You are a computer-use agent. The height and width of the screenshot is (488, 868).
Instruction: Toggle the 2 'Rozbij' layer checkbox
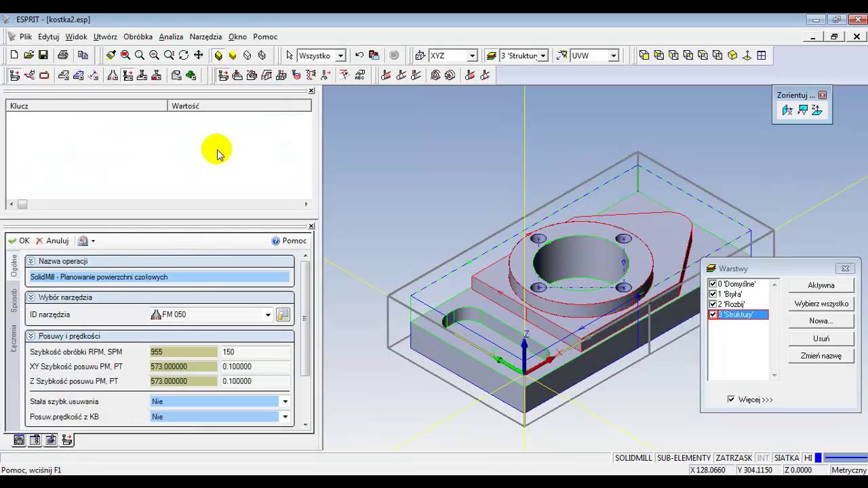click(x=713, y=304)
